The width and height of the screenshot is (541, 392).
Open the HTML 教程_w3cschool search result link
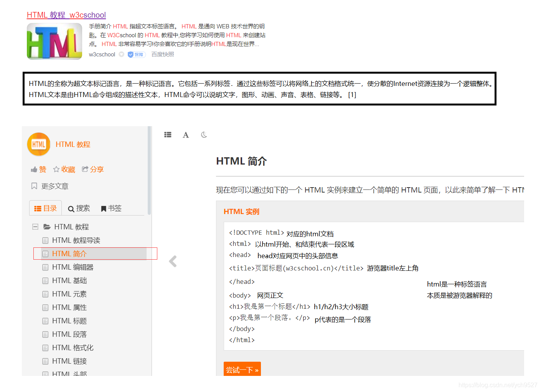(x=66, y=15)
